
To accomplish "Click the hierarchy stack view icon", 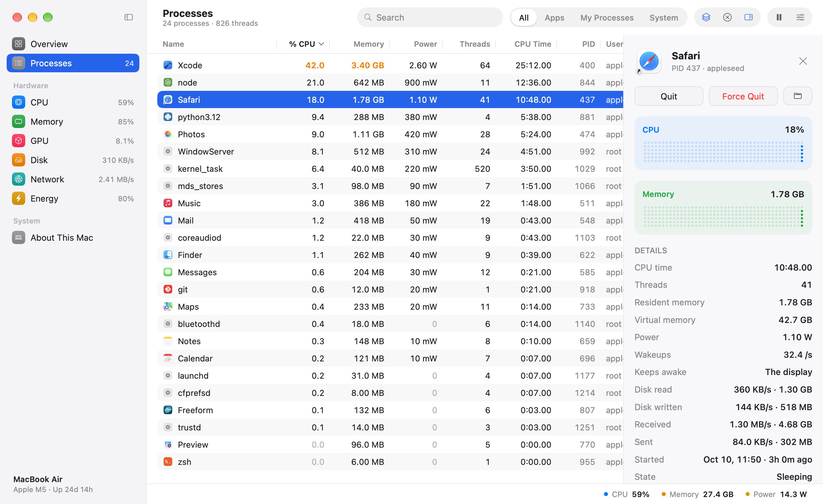I will (x=706, y=17).
